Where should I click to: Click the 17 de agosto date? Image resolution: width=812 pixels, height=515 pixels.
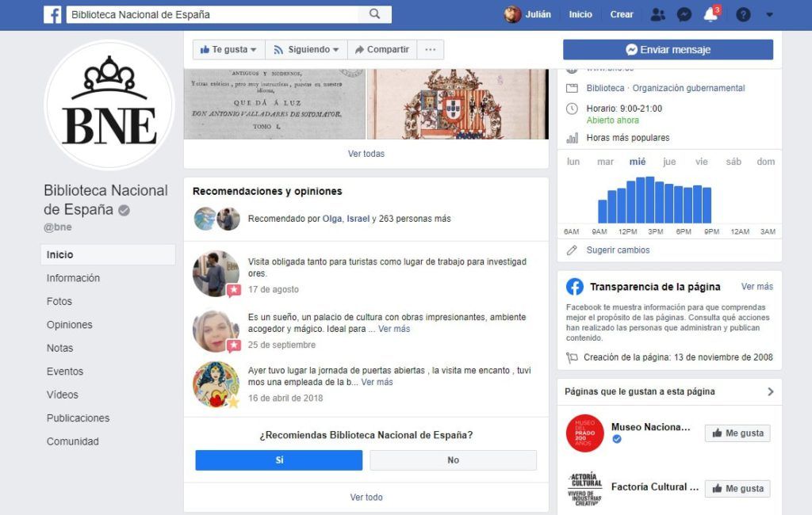pos(274,289)
